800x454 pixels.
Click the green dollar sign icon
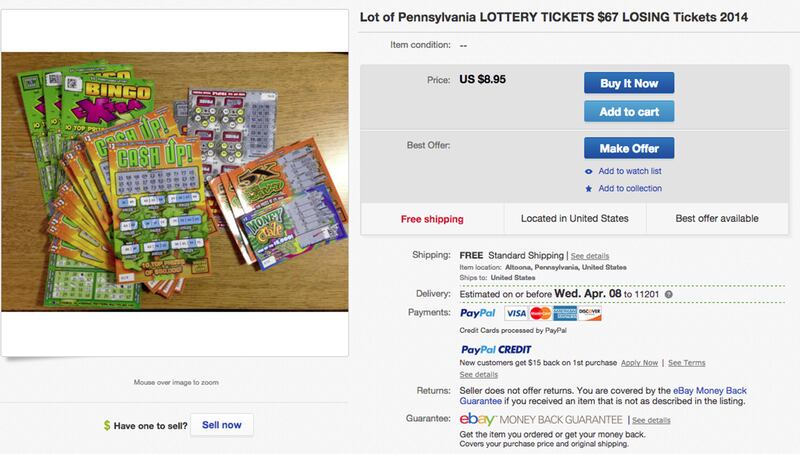pyautogui.click(x=107, y=425)
